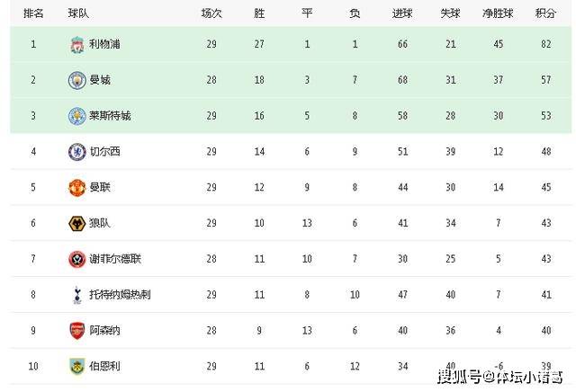576x392 pixels.
Task: Open the 托特纳姆热刺 team link
Action: [120, 295]
